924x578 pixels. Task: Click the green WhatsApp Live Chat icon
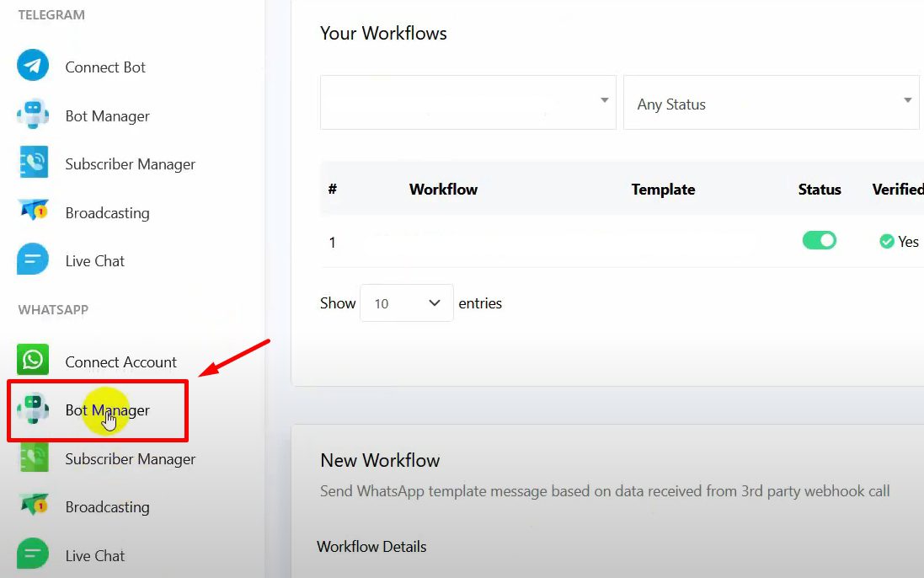pos(33,555)
